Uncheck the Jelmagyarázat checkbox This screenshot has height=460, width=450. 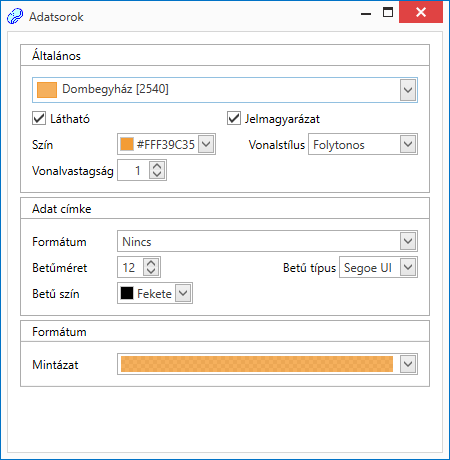coord(234,118)
